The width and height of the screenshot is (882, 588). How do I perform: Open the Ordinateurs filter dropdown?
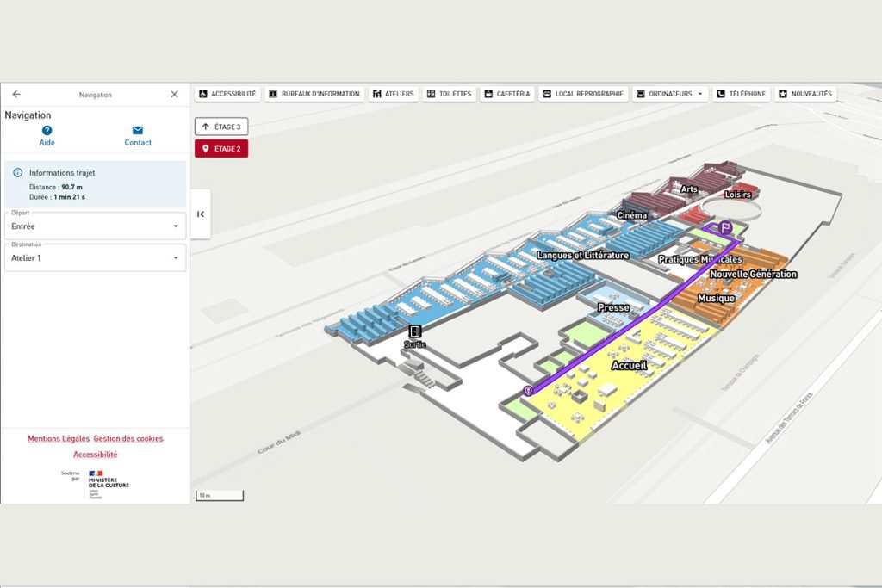[x=669, y=94]
